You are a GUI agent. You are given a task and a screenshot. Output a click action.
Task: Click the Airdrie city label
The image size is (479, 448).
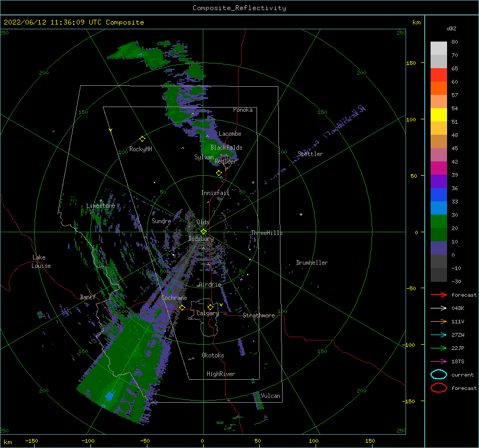[x=210, y=284]
